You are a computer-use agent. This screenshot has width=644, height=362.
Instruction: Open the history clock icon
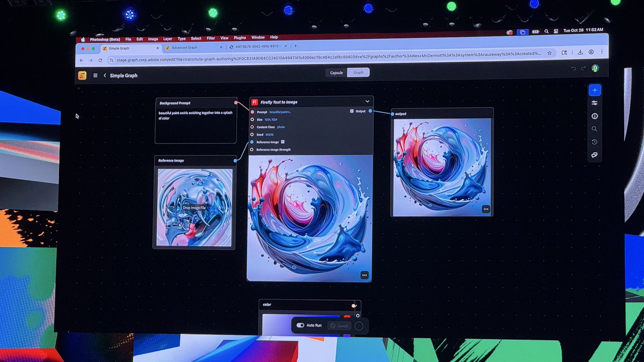coord(594,142)
